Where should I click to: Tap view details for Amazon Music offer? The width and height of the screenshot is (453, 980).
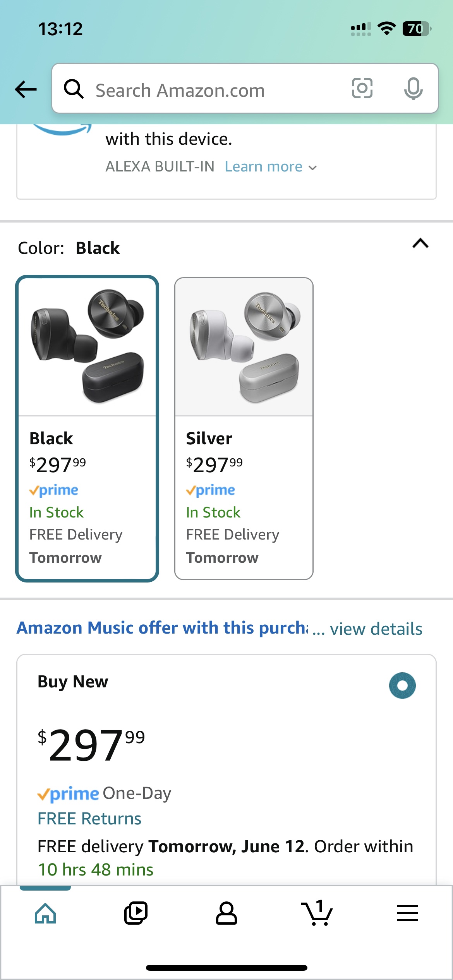376,629
